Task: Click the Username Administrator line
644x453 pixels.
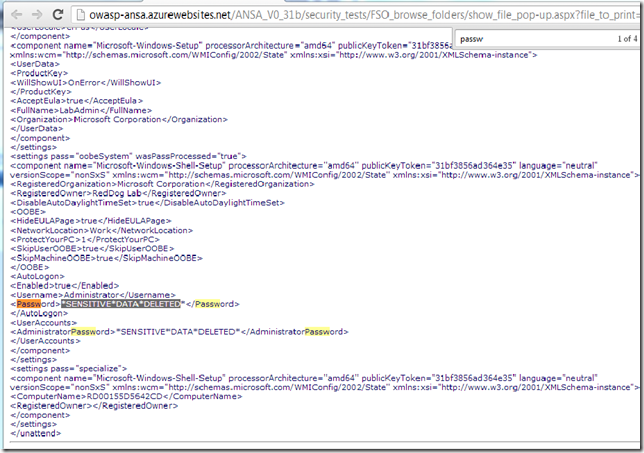Action: 93,295
